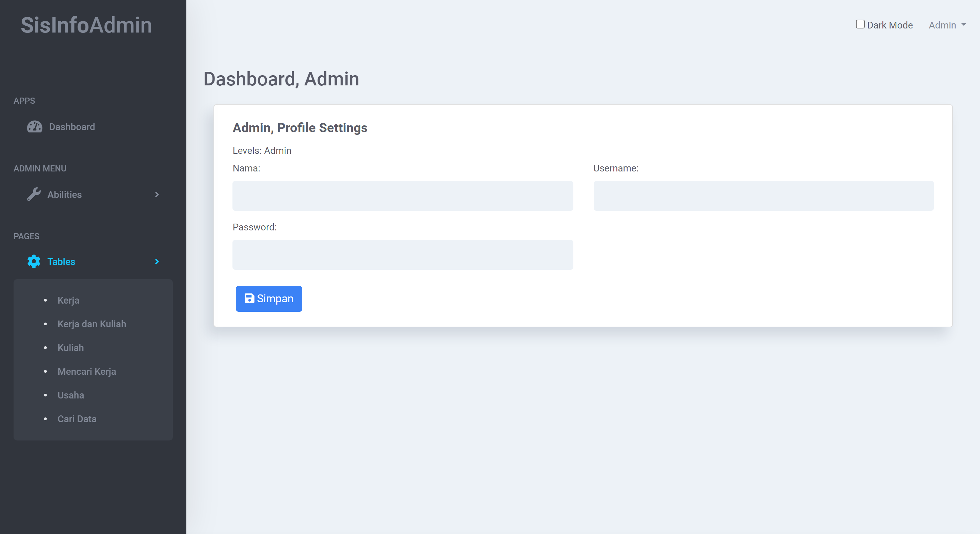Click the PAGES section label

[27, 236]
